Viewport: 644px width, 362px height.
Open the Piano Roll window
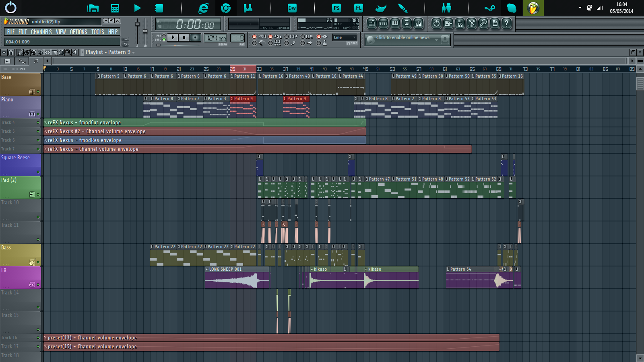[x=395, y=24]
